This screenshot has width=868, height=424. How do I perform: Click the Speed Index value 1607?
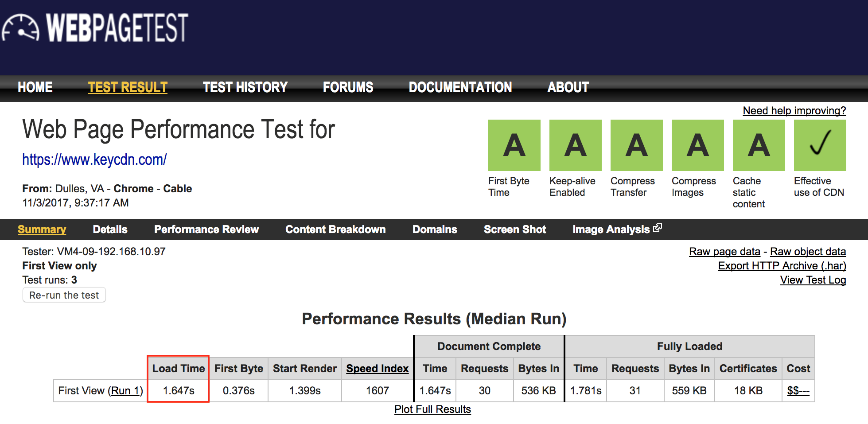pyautogui.click(x=378, y=391)
